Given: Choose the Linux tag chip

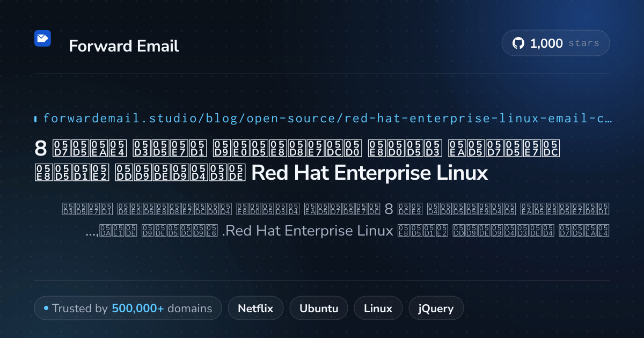Looking at the screenshot, I should (x=378, y=308).
